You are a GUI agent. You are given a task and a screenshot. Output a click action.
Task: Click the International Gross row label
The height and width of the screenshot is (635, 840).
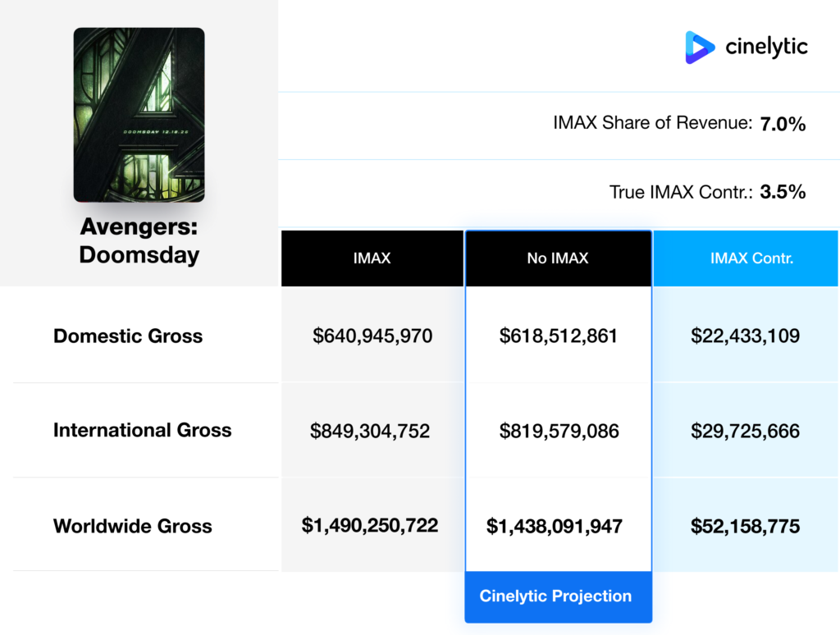pos(143,431)
